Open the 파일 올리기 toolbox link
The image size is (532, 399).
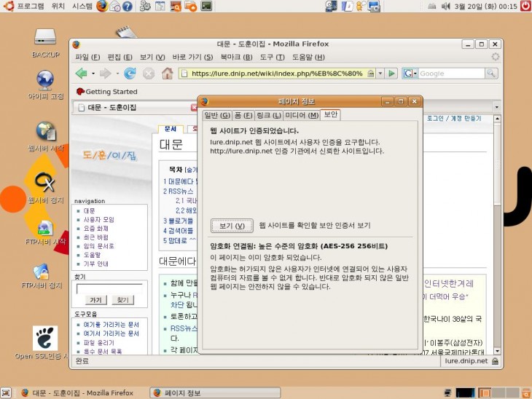tap(98, 343)
